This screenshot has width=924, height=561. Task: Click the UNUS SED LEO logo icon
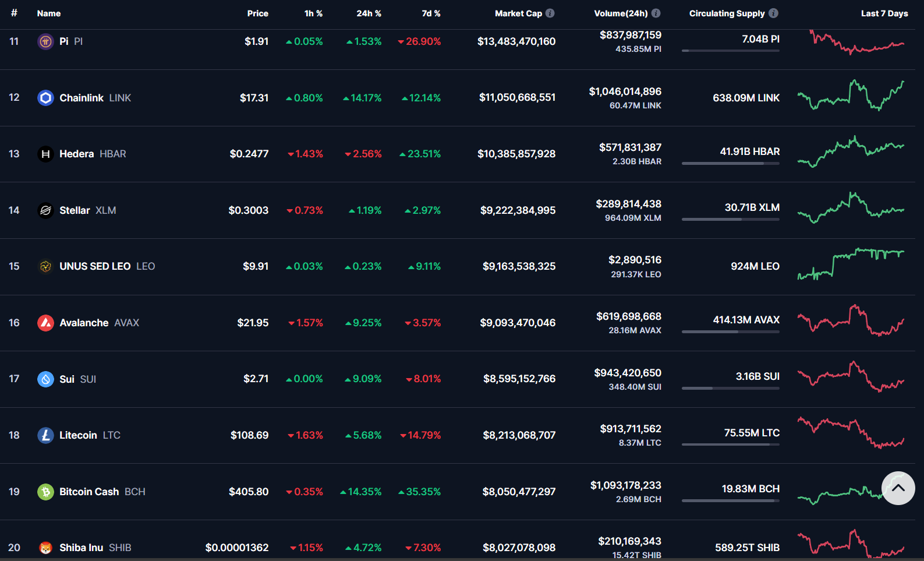pyautogui.click(x=45, y=266)
